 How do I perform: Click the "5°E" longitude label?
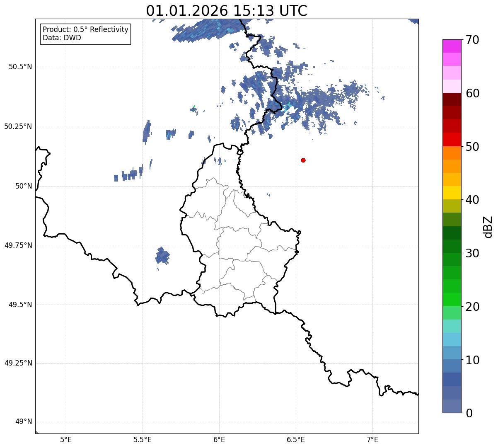(66, 440)
